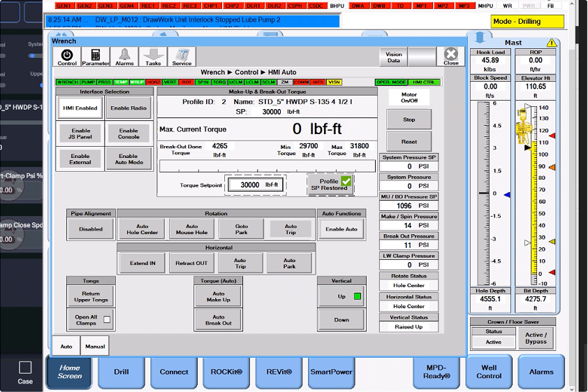Screen dimensions: 588x392
Task: Open the Tasks arrow icon
Action: click(x=153, y=57)
